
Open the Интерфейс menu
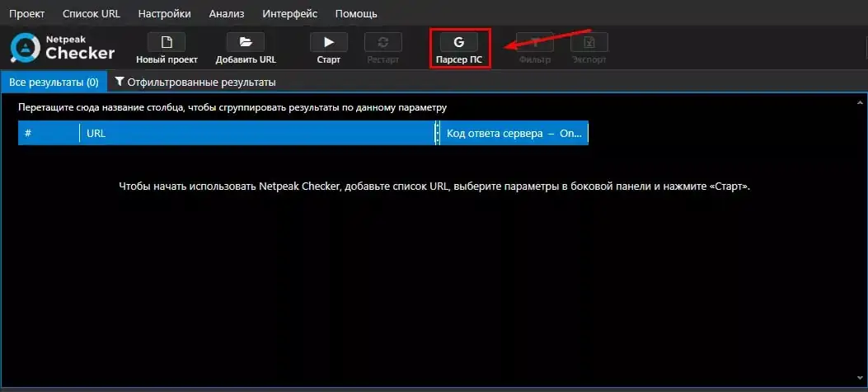pyautogui.click(x=290, y=13)
